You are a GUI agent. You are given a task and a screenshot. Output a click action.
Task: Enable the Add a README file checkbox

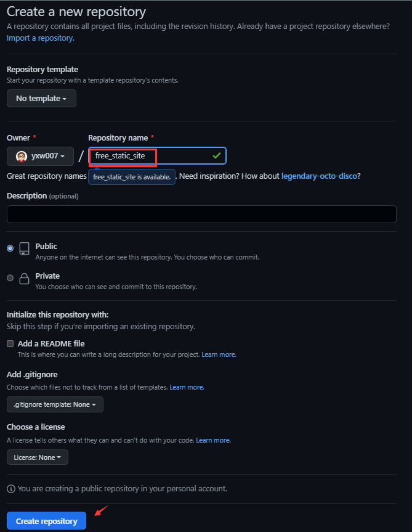tap(10, 344)
